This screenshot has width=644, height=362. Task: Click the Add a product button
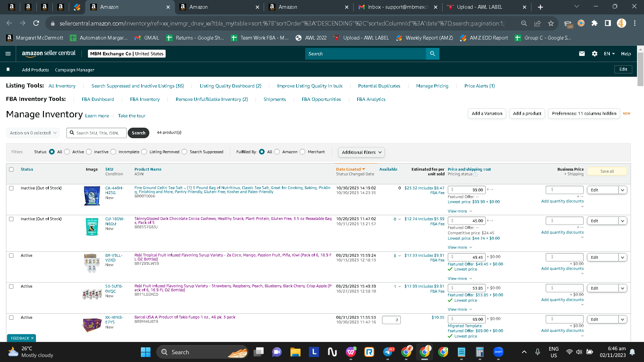pyautogui.click(x=527, y=114)
